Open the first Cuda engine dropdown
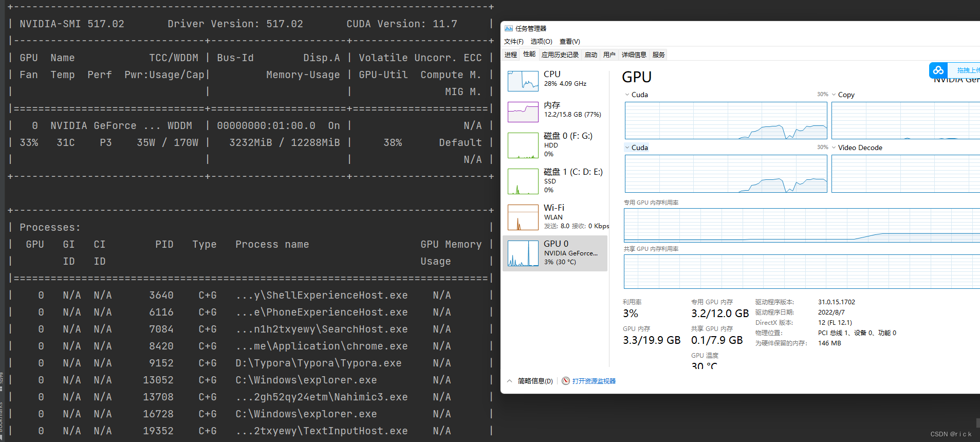Viewport: 980px width, 442px height. click(636, 95)
